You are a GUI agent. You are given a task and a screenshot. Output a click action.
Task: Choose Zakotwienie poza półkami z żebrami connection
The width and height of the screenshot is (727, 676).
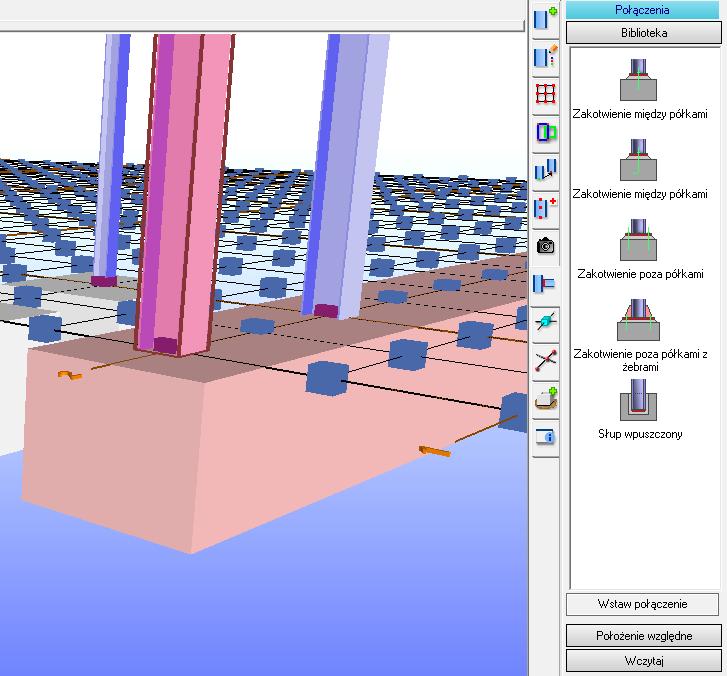pos(640,335)
